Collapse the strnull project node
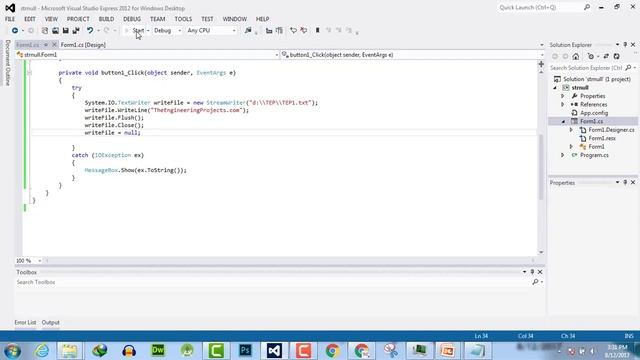Image resolution: width=640 pixels, height=360 pixels. point(555,88)
